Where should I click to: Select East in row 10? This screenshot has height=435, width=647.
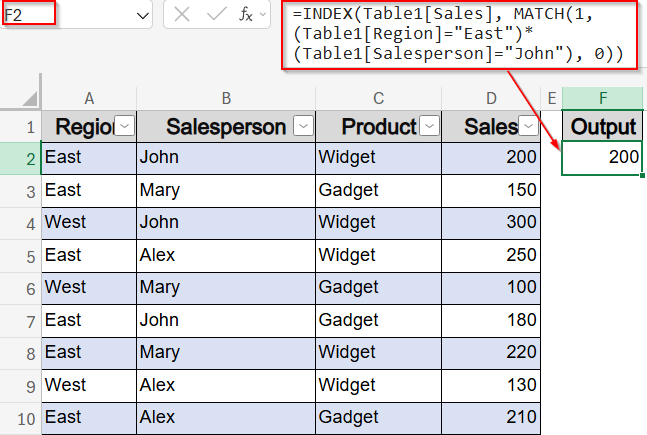[x=89, y=418]
